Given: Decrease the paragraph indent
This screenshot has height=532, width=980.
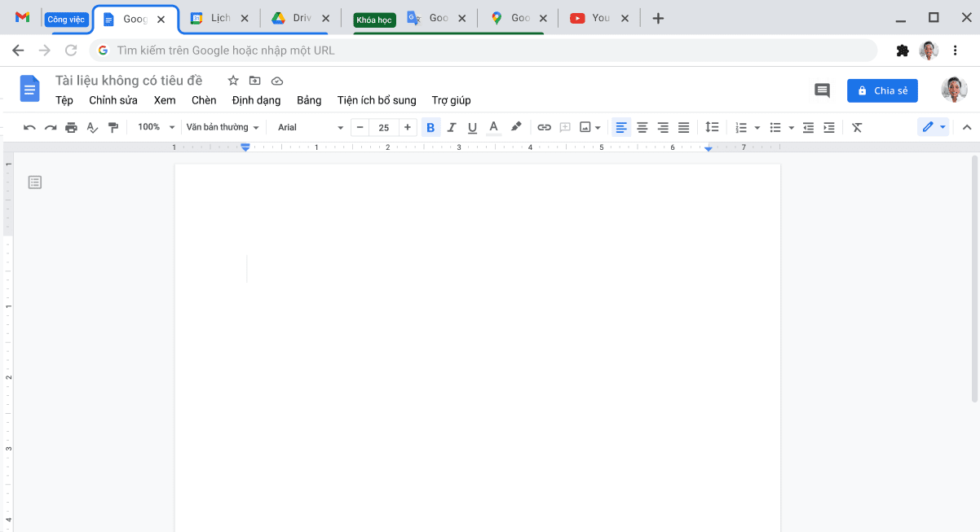Looking at the screenshot, I should 809,127.
